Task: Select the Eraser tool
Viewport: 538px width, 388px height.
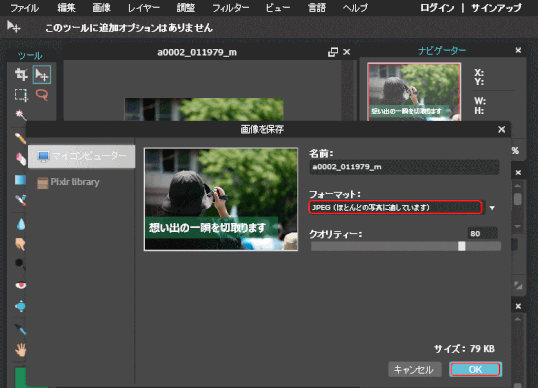Action: coord(20,159)
